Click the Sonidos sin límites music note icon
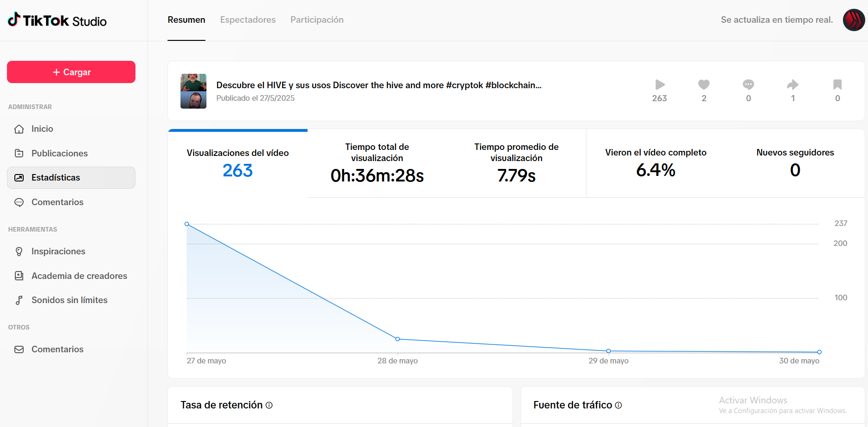Image resolution: width=868 pixels, height=427 pixels. pyautogui.click(x=19, y=300)
